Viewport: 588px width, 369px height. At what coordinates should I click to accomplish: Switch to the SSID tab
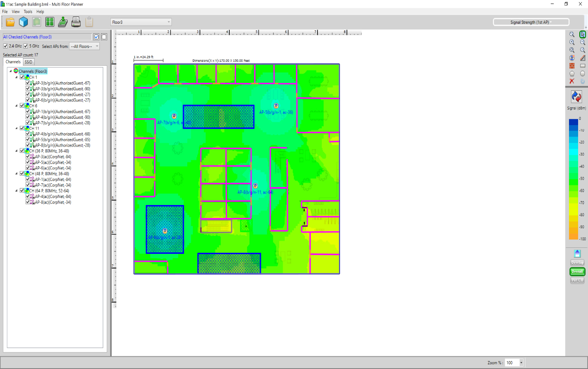tap(29, 62)
